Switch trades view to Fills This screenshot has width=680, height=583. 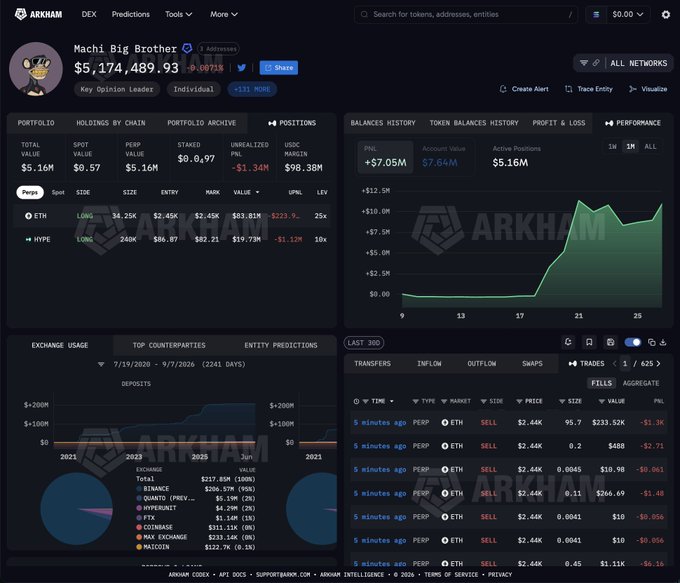click(x=602, y=383)
